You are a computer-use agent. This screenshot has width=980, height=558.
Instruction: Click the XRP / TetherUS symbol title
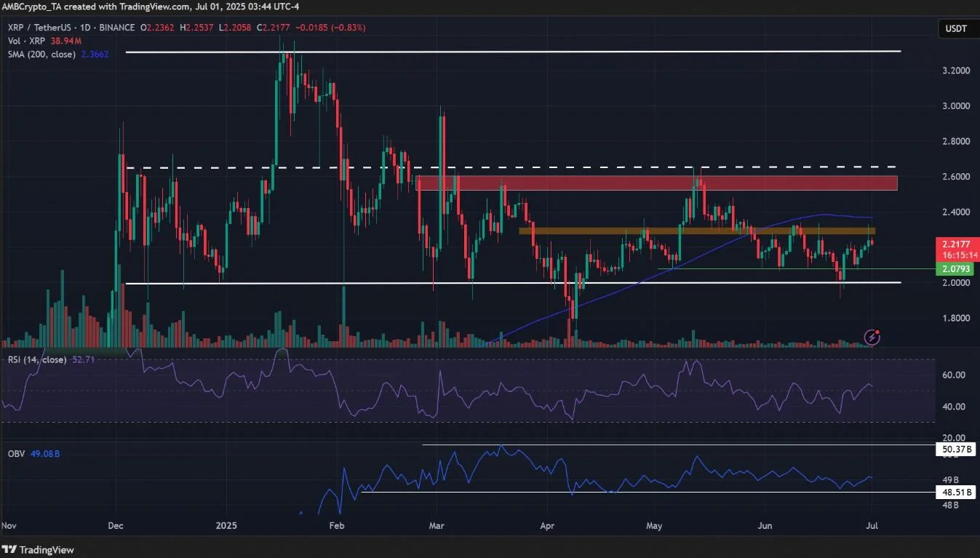point(41,28)
